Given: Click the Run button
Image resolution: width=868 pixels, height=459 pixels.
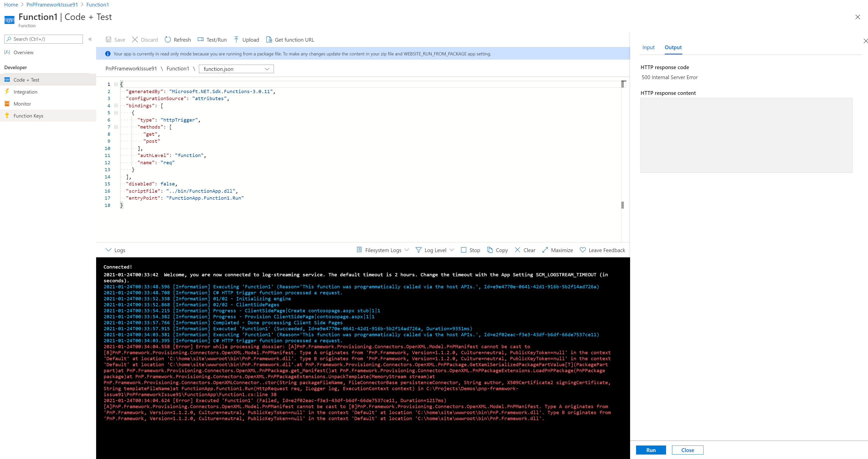Looking at the screenshot, I should point(651,450).
